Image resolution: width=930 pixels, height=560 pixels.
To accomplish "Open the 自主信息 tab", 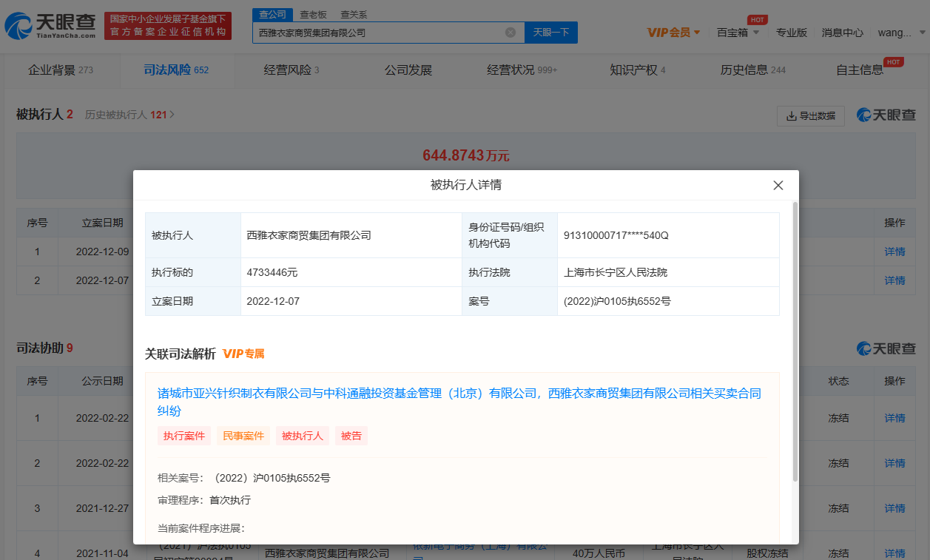I will pos(860,70).
